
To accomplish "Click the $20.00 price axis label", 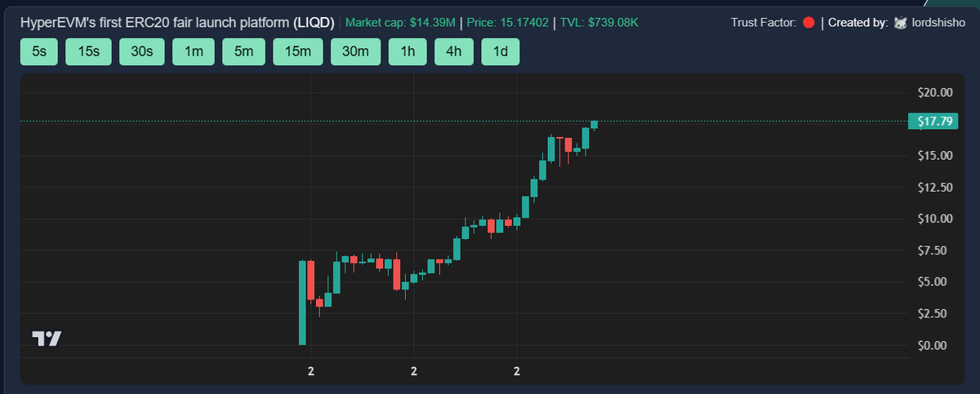I will point(935,92).
